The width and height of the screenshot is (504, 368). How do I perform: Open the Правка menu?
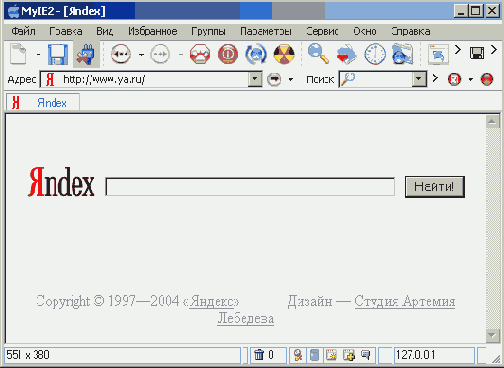(66, 31)
